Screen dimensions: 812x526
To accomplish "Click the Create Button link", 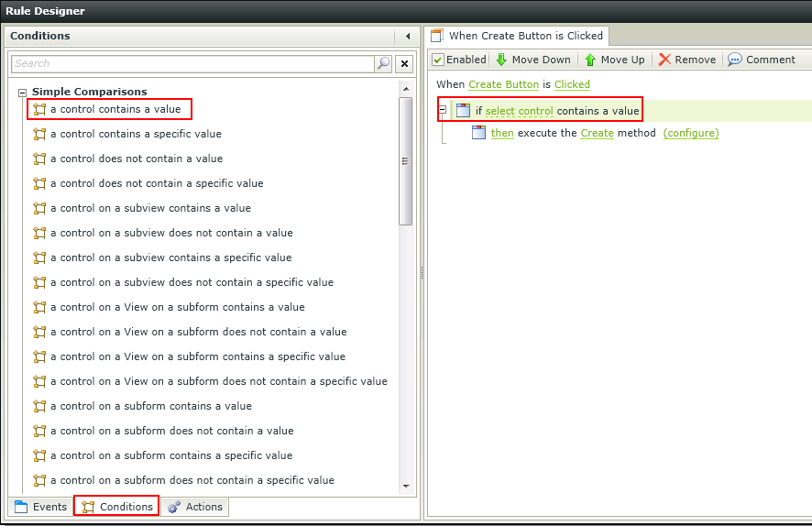I will [x=503, y=85].
